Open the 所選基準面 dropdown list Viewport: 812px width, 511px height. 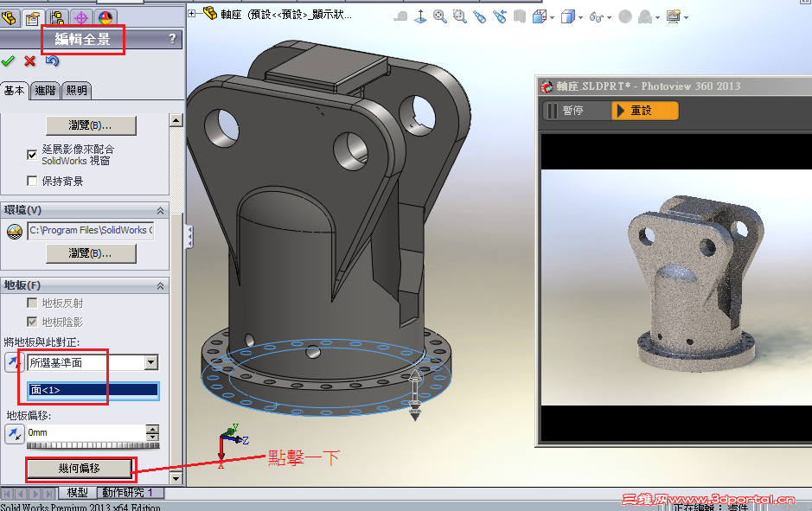[151, 362]
